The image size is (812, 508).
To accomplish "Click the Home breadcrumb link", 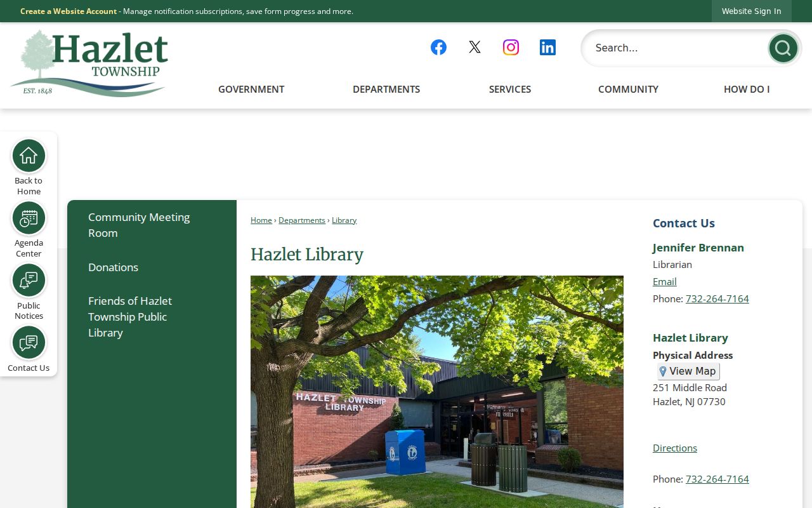I will (x=261, y=220).
